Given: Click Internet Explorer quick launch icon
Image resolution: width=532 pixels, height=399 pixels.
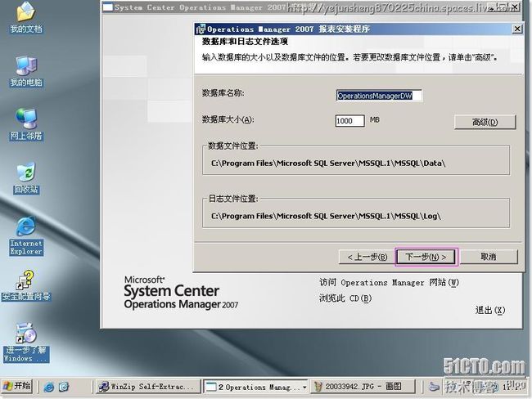Looking at the screenshot, I should click(49, 387).
